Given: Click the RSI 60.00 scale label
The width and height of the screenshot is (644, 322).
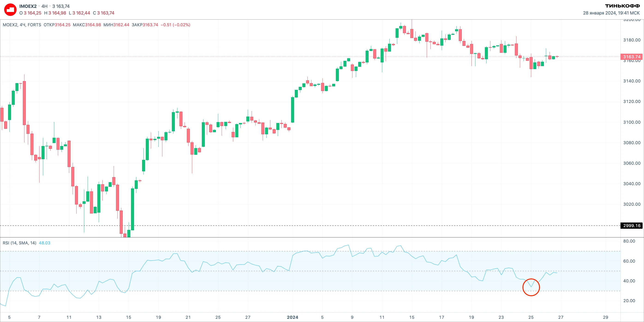Looking at the screenshot, I should [x=629, y=261].
